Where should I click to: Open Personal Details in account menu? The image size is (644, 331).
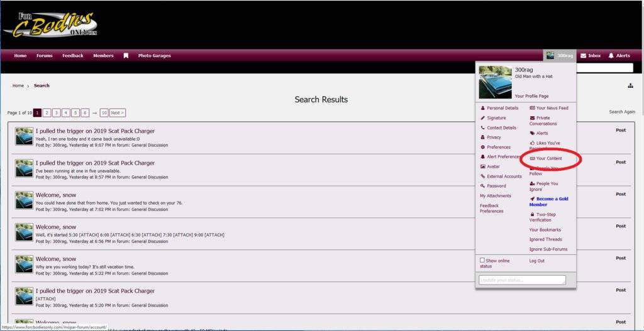point(502,108)
